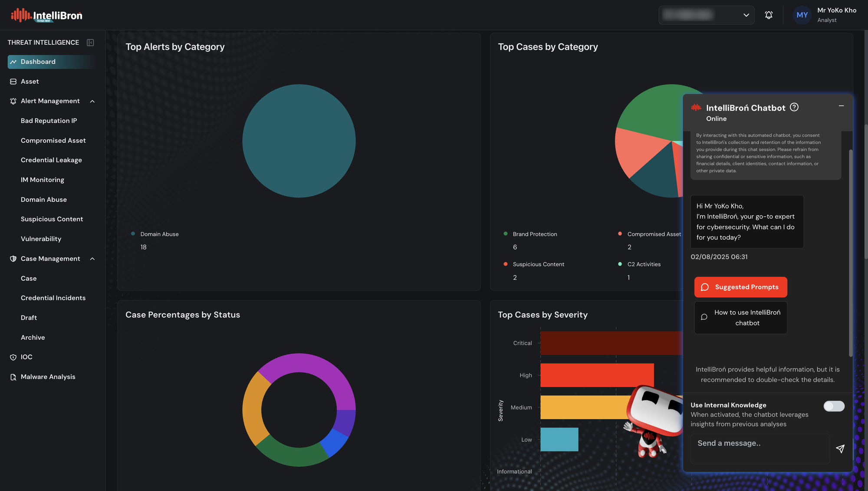Click the Dashboard chart icon

point(13,62)
